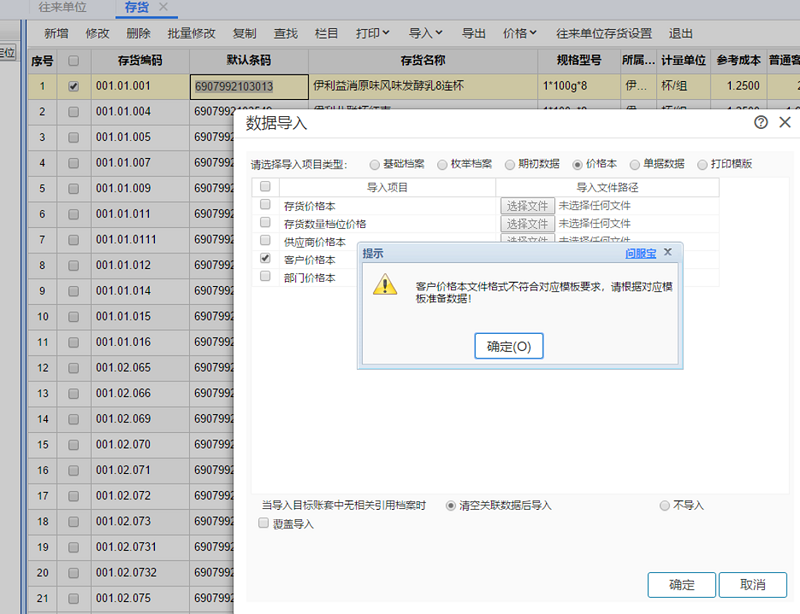Screen dimensions: 800x614
Task: Select 期初数据 import type
Action: (x=510, y=164)
